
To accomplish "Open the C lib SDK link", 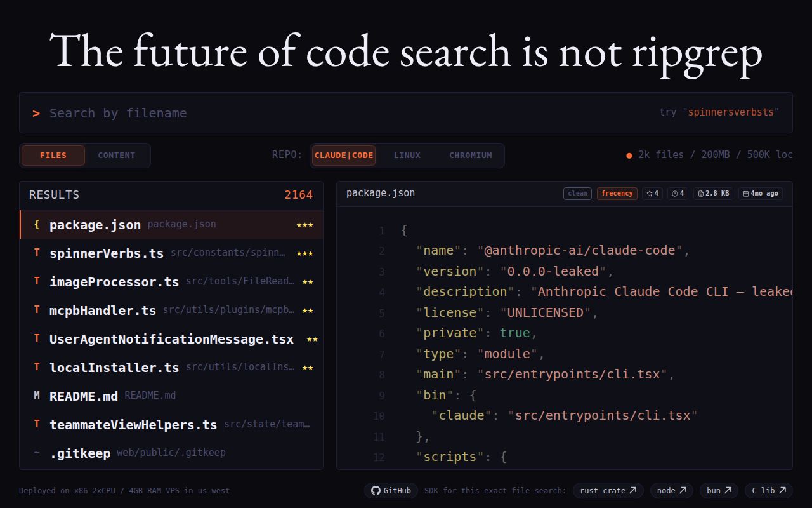I will click(769, 490).
